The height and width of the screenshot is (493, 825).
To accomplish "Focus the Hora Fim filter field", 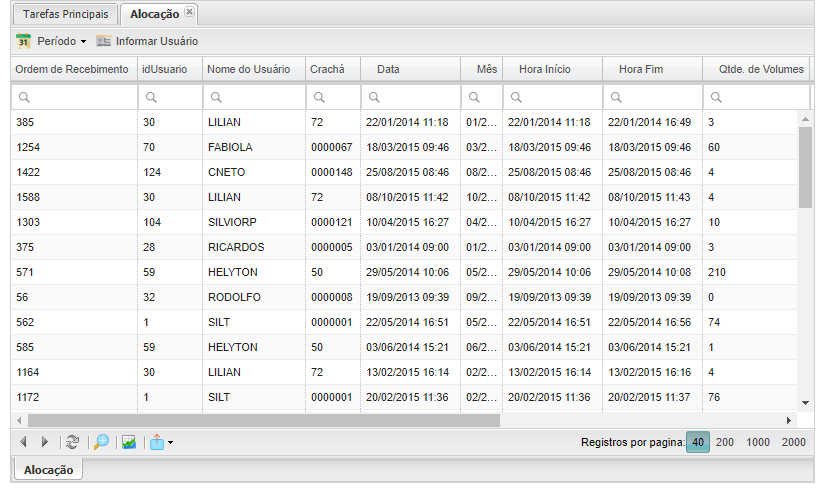I will click(x=652, y=97).
